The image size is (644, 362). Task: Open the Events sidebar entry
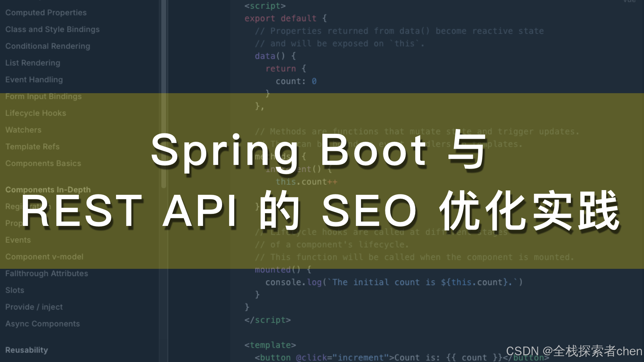tap(18, 240)
